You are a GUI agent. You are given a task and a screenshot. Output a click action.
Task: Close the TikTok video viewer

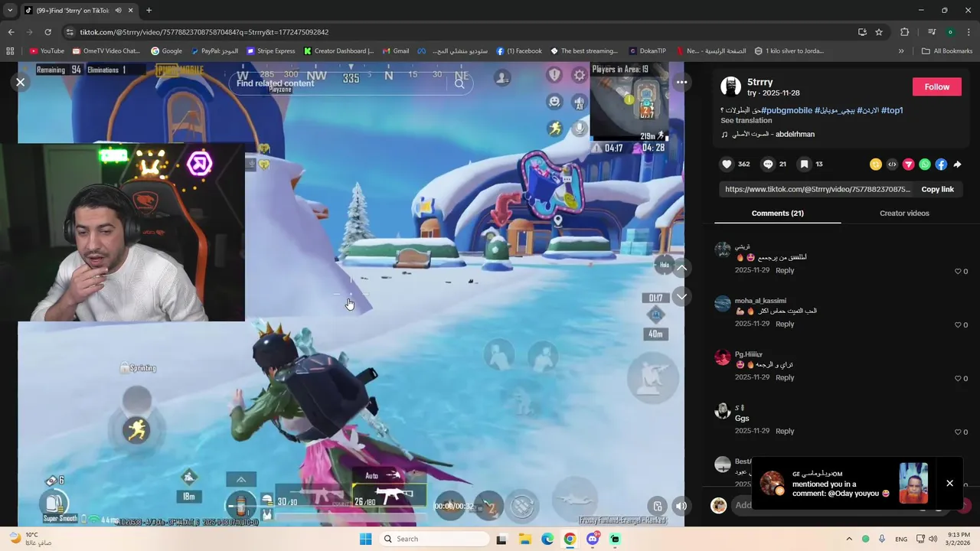[x=21, y=82]
